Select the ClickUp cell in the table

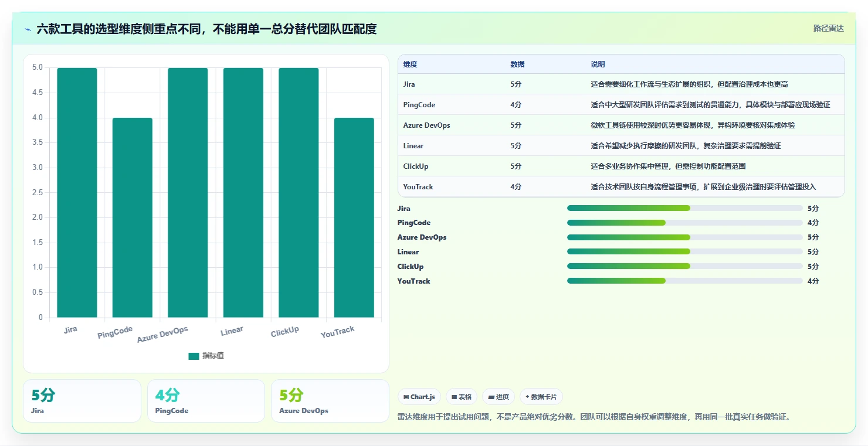(416, 166)
